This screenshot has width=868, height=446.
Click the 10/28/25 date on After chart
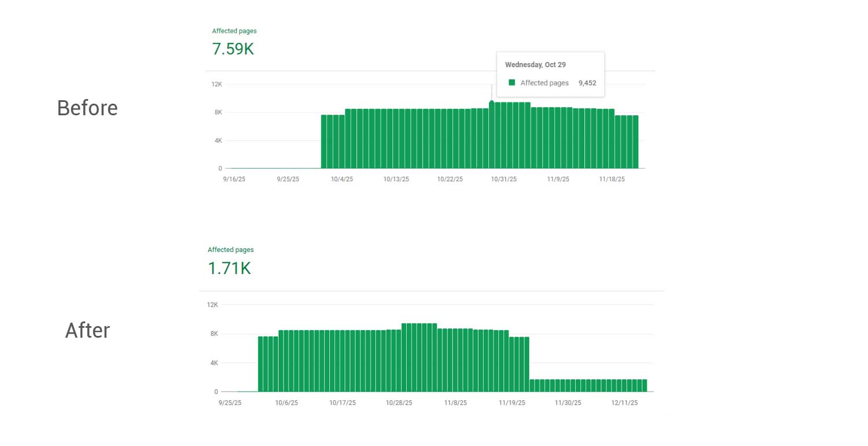tap(399, 403)
